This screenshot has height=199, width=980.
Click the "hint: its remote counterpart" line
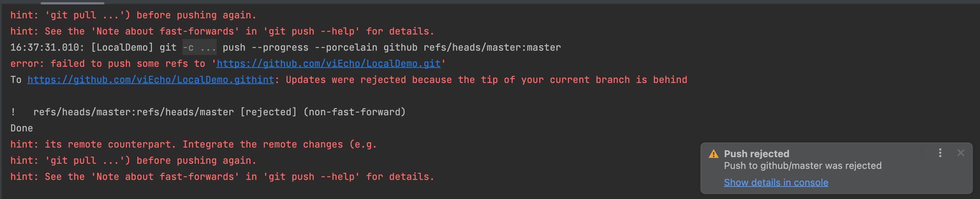[x=193, y=145]
